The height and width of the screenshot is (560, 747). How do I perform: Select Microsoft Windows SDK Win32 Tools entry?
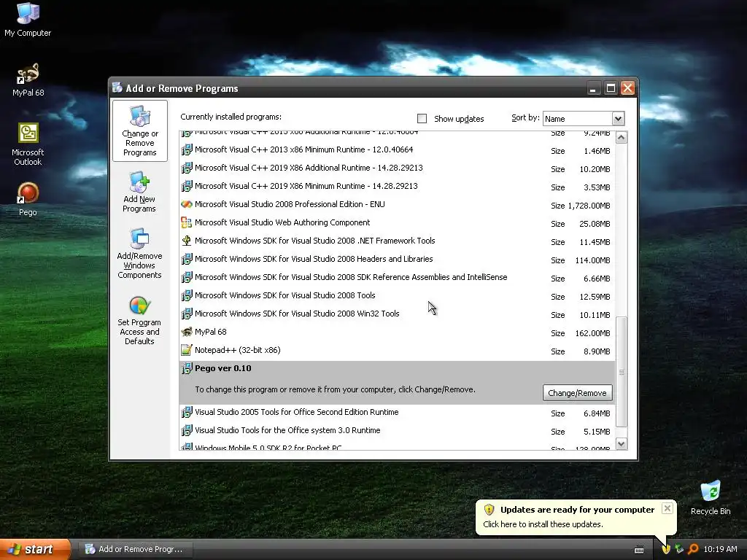(x=297, y=314)
